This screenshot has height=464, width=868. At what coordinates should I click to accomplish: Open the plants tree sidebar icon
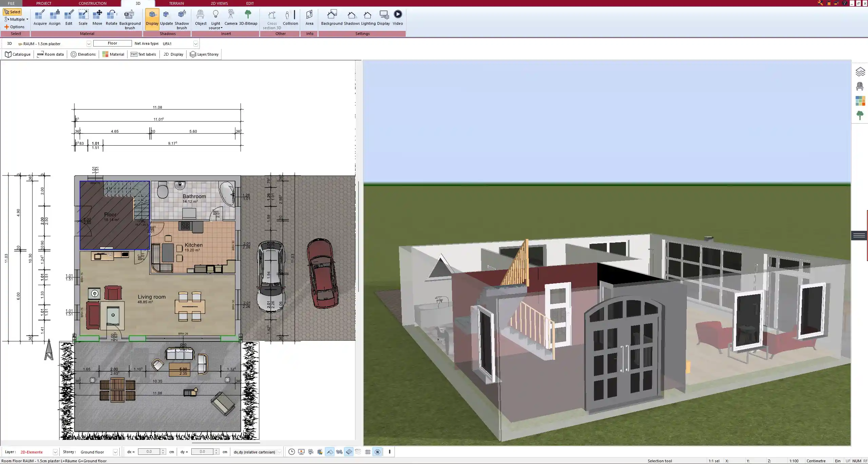point(860,115)
